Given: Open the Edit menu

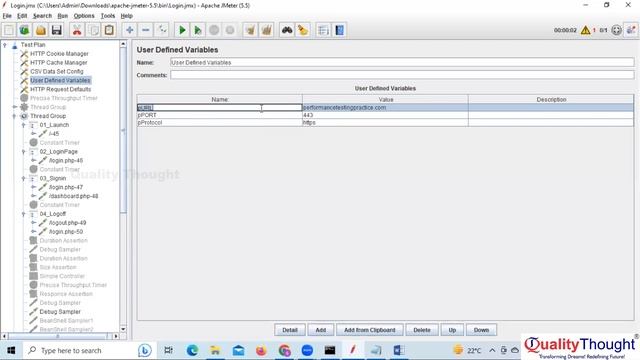Looking at the screenshot, I should click(22, 16).
